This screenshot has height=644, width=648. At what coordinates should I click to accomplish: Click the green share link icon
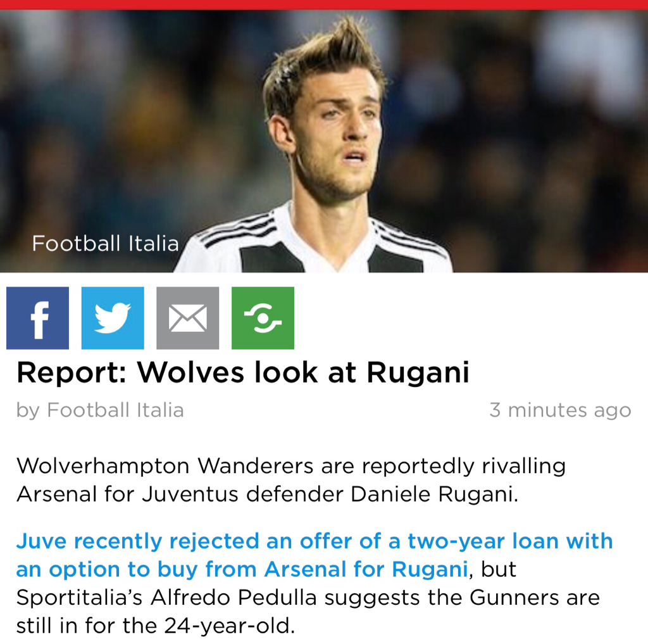pos(263,318)
